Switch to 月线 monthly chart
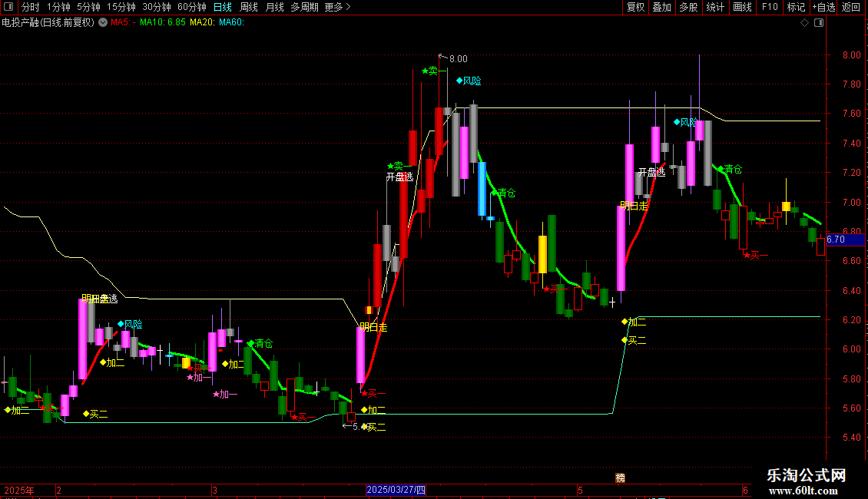Viewport: 868px width, 499px height. tap(274, 7)
